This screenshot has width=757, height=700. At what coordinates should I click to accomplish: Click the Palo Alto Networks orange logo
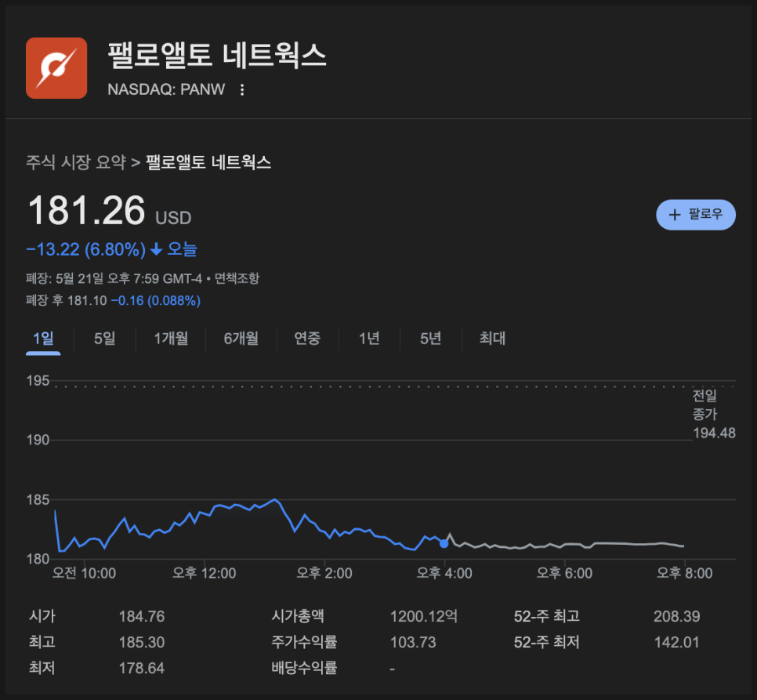click(x=56, y=68)
